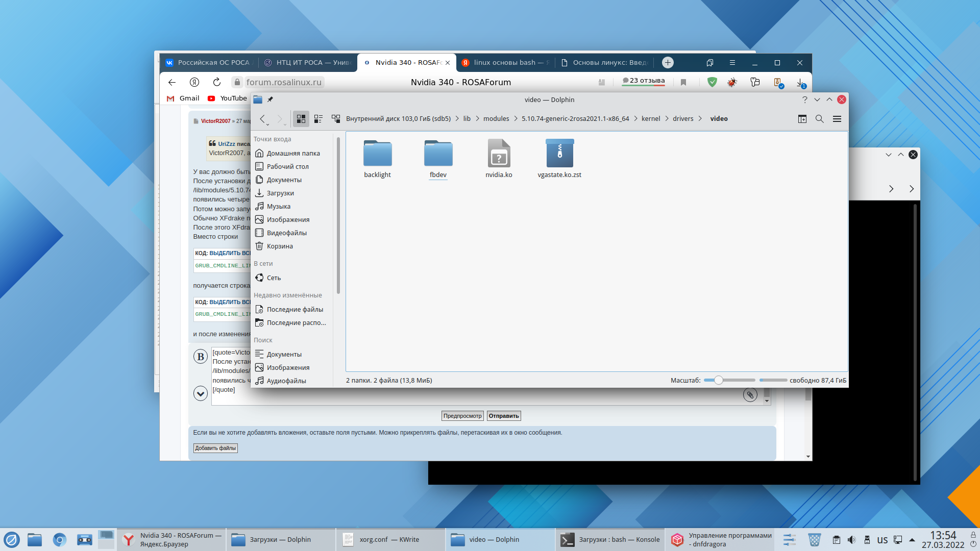
Task: Go back in Dolphin navigation
Action: tap(262, 119)
